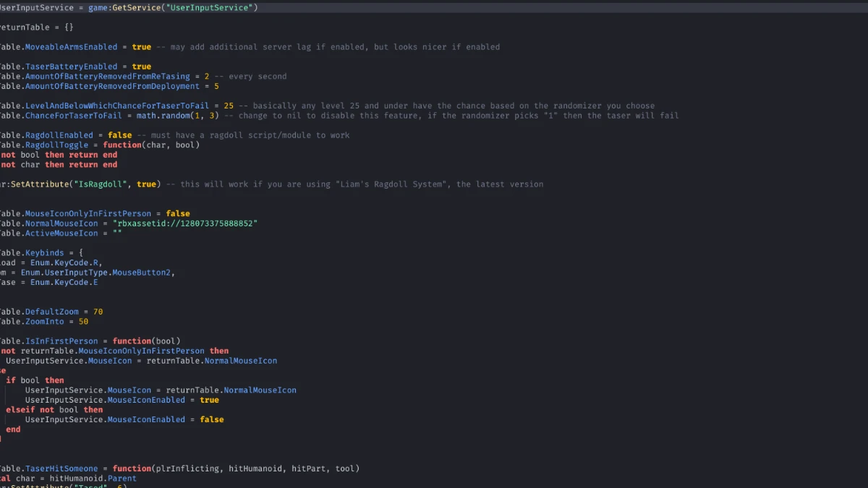Click the number 25 value
868x488 pixels.
[x=229, y=106]
